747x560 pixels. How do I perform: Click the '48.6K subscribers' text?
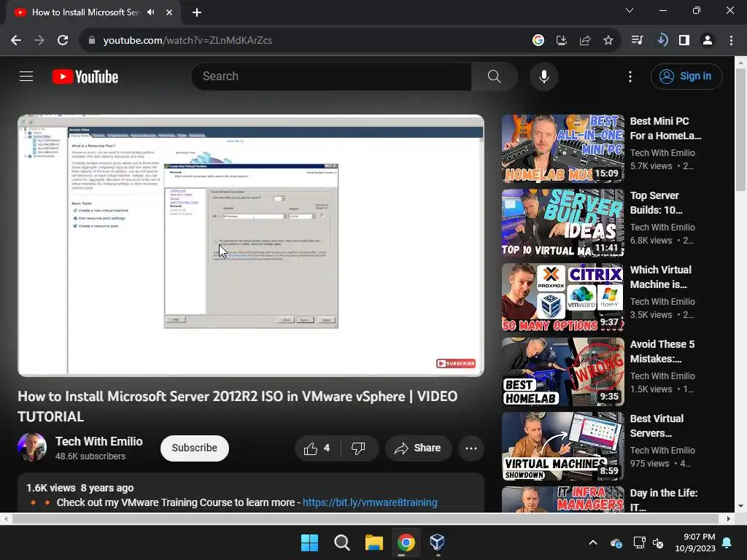click(90, 456)
